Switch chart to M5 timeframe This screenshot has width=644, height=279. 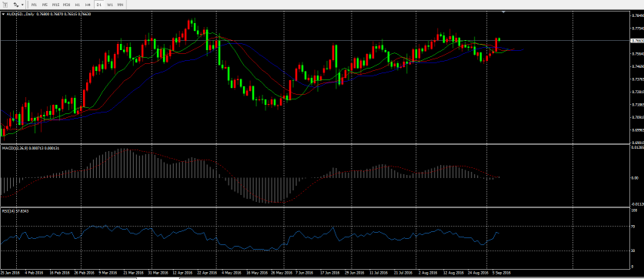45,5
